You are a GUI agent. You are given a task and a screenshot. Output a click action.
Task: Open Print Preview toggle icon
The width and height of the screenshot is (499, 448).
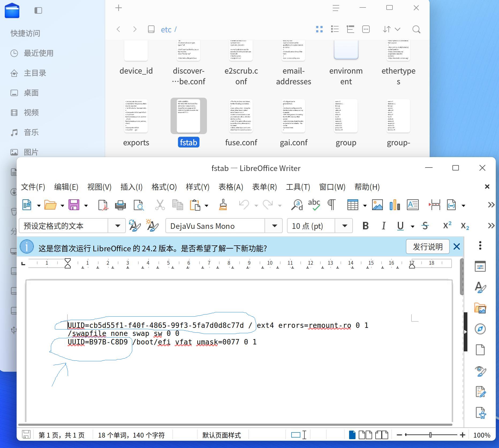pyautogui.click(x=139, y=205)
